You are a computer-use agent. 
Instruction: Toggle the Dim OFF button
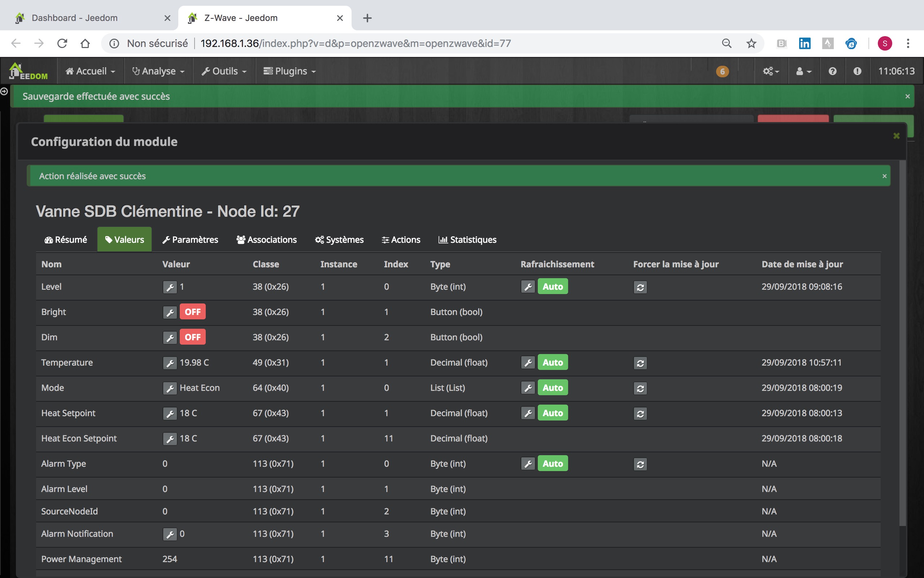tap(192, 337)
